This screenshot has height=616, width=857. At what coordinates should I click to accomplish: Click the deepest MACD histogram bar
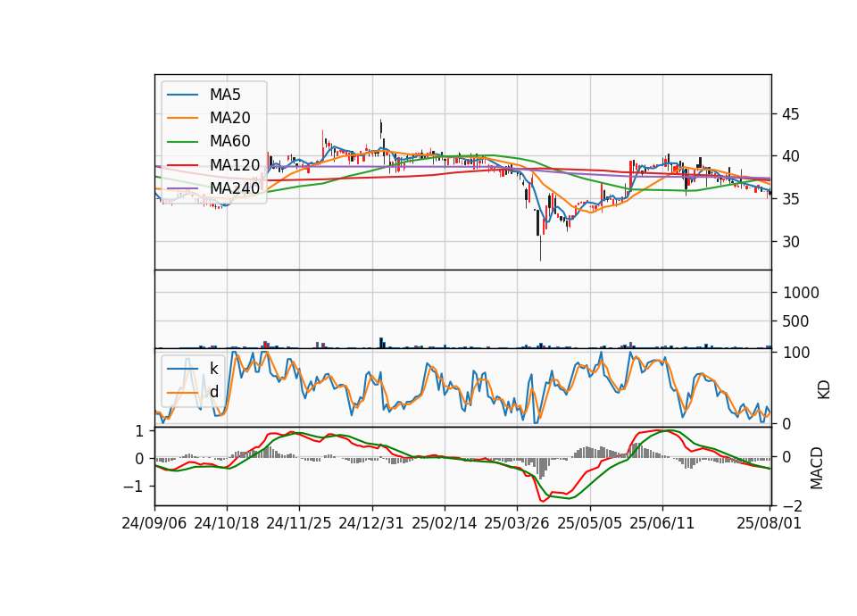(541, 469)
